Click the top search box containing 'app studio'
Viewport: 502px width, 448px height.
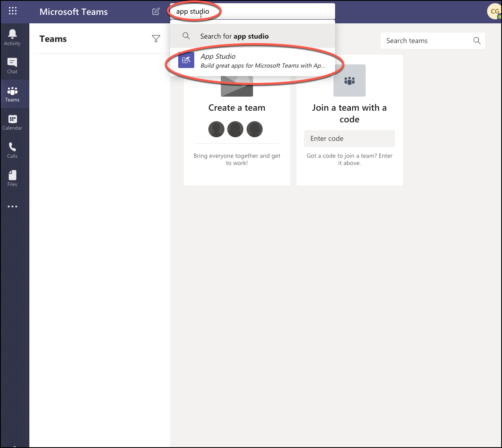(x=253, y=11)
